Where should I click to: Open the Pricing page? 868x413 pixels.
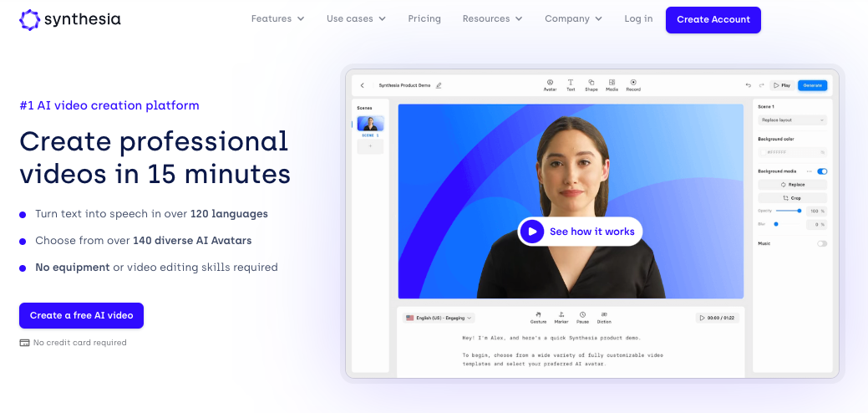tap(424, 18)
